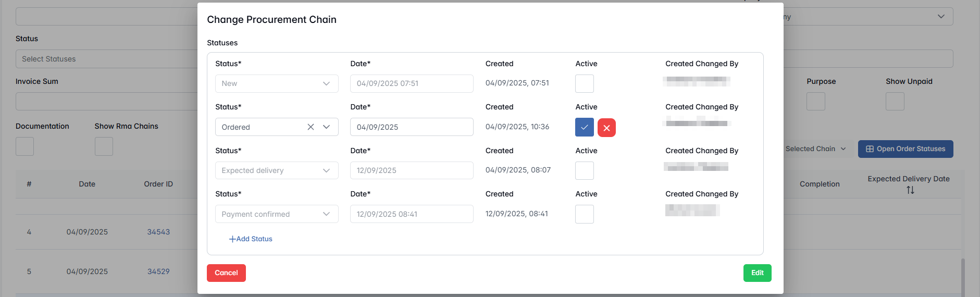Check Active box for Payment confirmed row
The image size is (980, 297).
click(x=584, y=214)
